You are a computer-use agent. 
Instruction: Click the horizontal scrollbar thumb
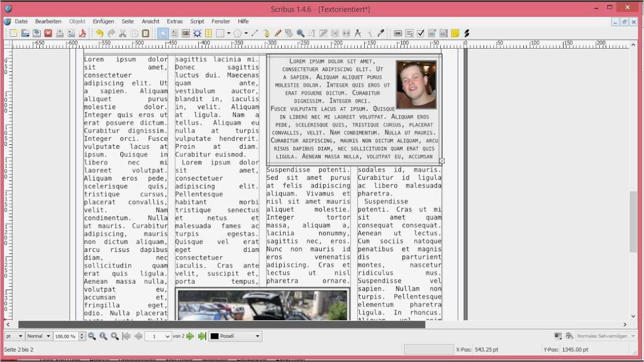[x=221, y=325]
